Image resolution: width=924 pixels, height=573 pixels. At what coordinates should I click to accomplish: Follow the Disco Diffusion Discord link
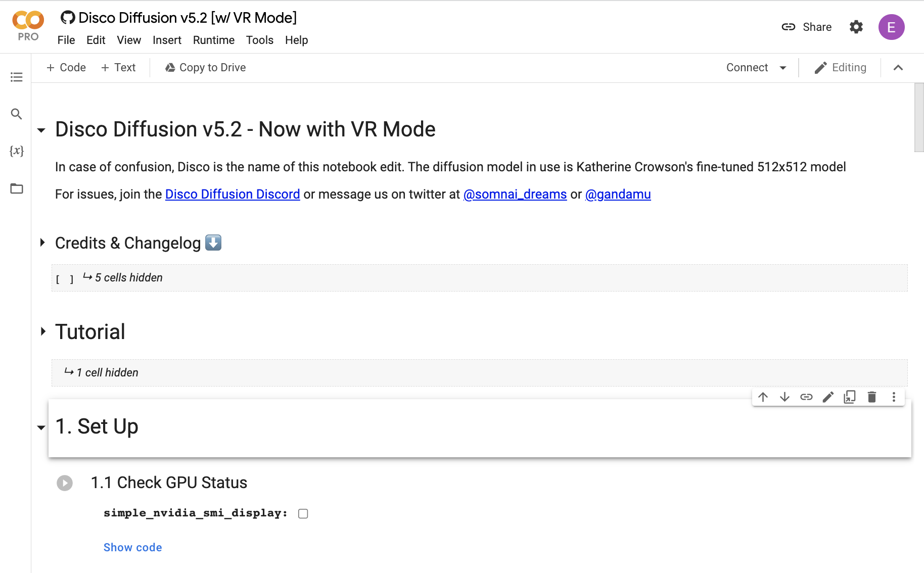click(x=233, y=195)
